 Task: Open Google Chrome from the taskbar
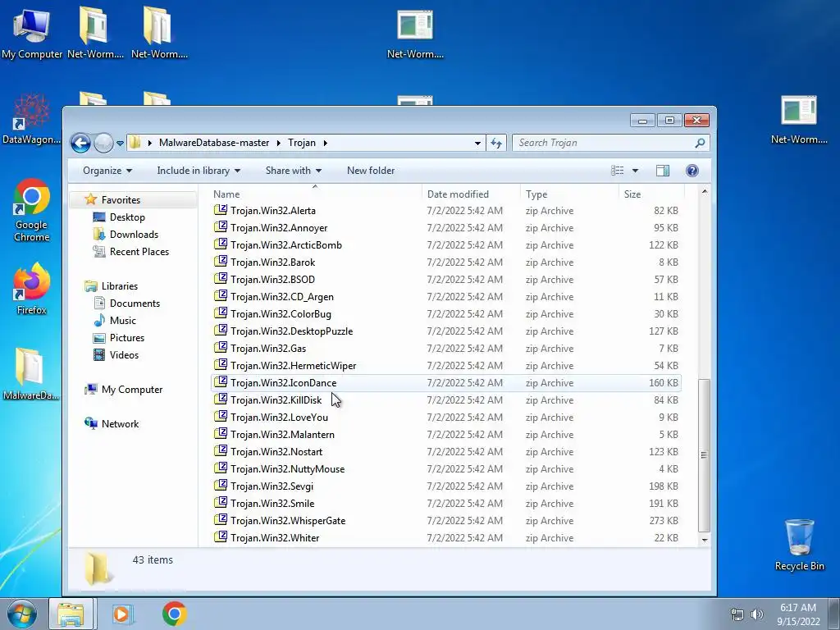click(x=174, y=614)
